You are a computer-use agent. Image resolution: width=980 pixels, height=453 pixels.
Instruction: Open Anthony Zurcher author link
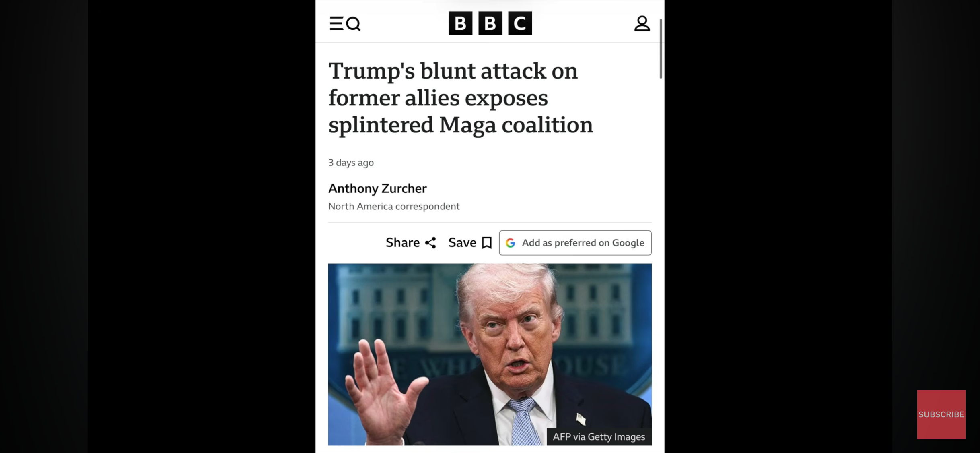(377, 188)
